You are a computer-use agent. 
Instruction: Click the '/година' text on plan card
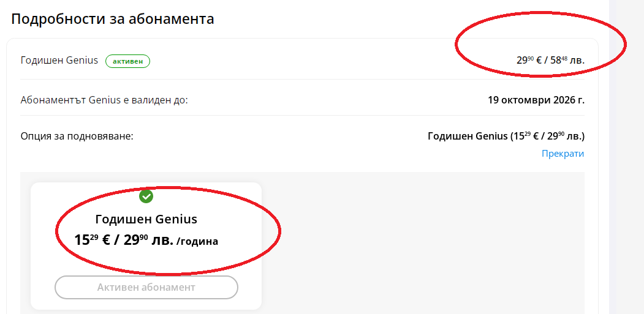(x=197, y=241)
